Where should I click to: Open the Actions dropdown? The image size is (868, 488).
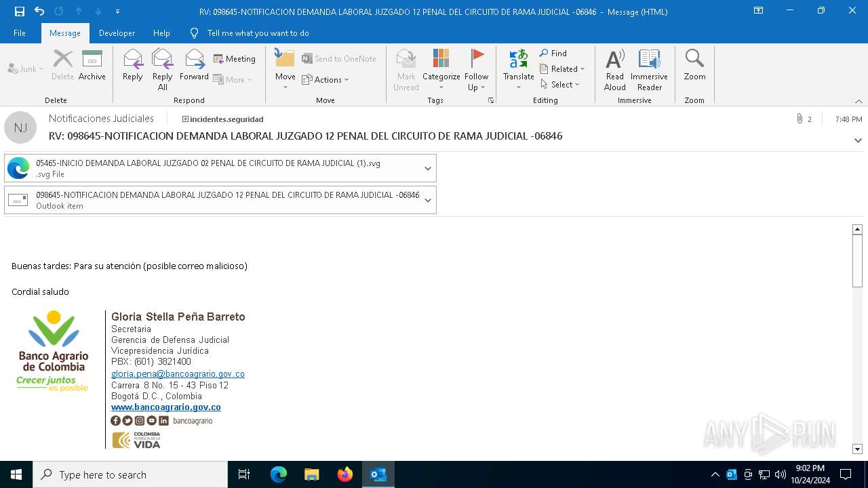click(x=325, y=79)
